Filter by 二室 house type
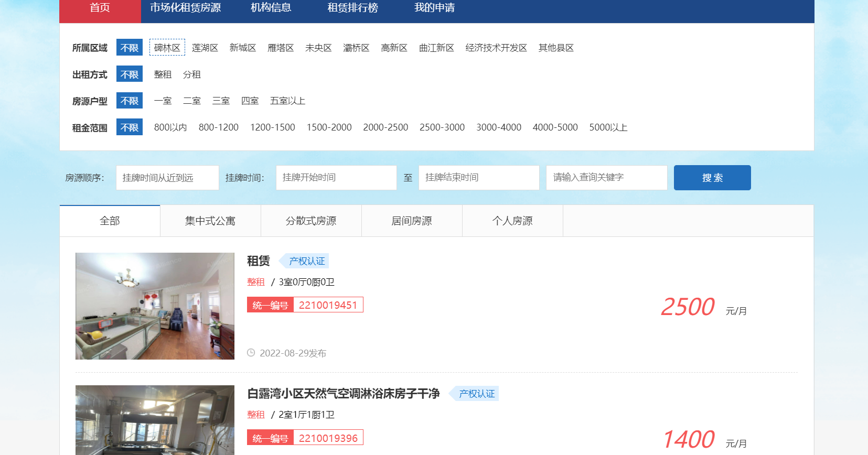This screenshot has width=868, height=455. coord(191,101)
